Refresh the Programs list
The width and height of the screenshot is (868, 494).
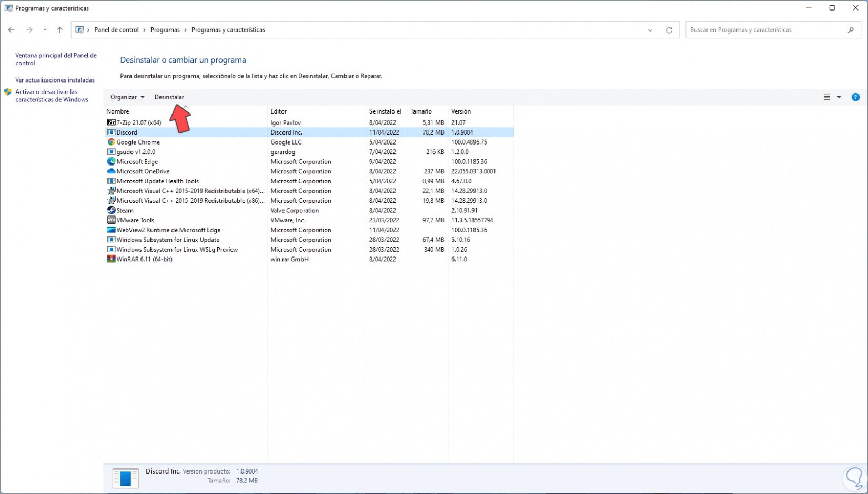pos(669,30)
